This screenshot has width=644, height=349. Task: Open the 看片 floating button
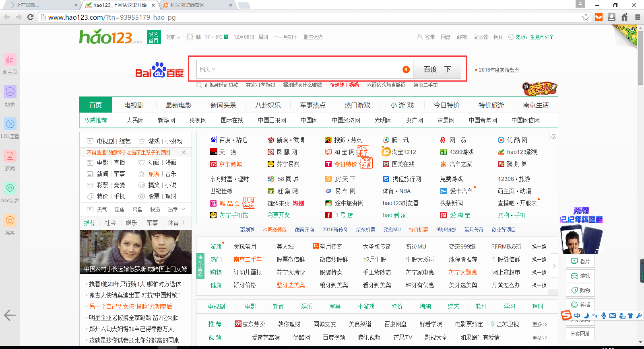tap(580, 261)
